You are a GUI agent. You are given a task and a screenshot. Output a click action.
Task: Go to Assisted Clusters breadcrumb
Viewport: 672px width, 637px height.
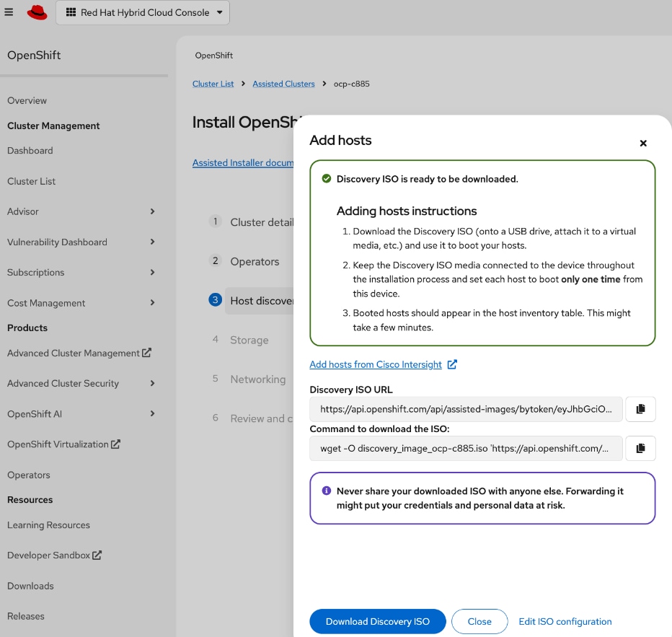[x=283, y=84]
